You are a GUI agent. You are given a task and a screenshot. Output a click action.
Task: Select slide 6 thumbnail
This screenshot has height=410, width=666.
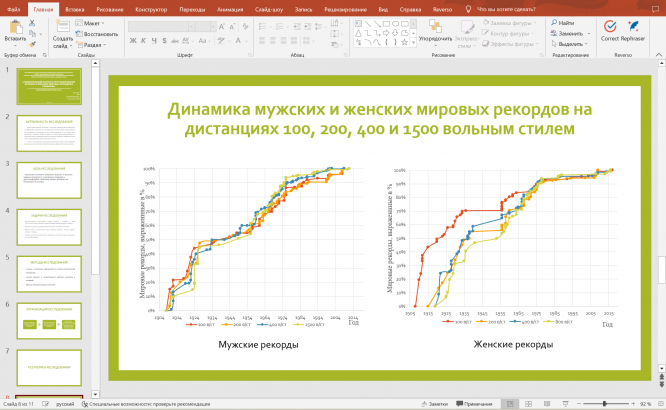click(49, 321)
